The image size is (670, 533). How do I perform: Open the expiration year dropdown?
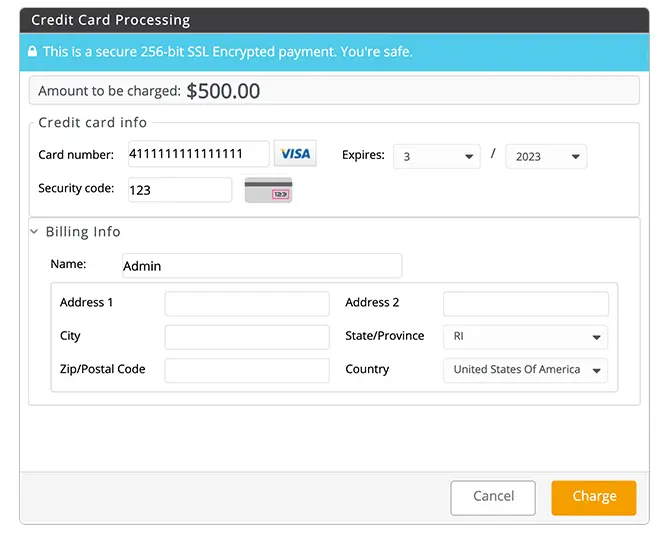(546, 156)
